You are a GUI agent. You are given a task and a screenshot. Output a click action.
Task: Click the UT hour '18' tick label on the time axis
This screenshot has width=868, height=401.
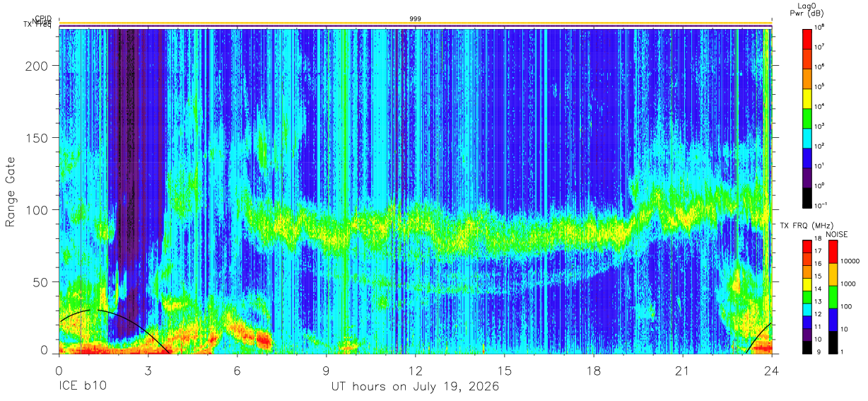tap(594, 371)
